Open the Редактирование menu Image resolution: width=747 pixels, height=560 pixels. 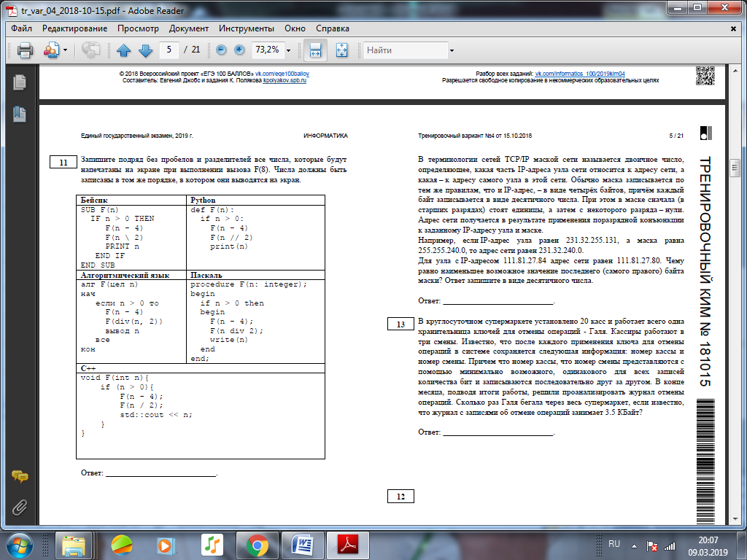[75, 28]
